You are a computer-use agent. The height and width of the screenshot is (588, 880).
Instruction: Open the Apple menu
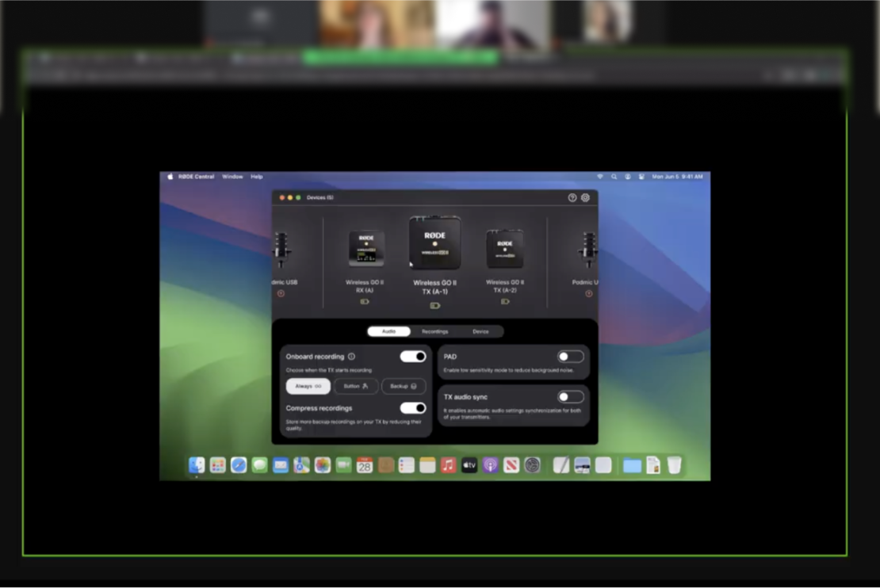(169, 177)
